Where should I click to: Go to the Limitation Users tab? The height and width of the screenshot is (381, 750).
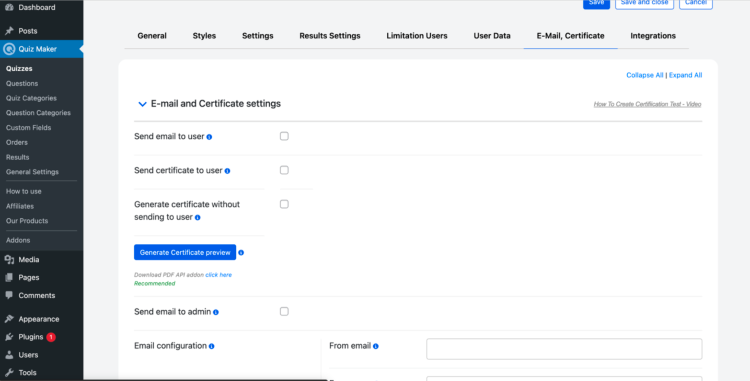pos(417,36)
